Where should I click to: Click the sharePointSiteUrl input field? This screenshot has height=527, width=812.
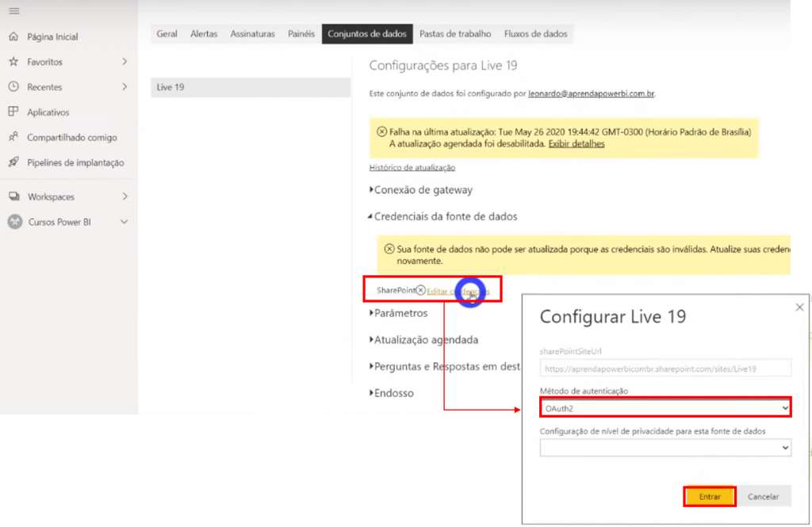point(665,368)
